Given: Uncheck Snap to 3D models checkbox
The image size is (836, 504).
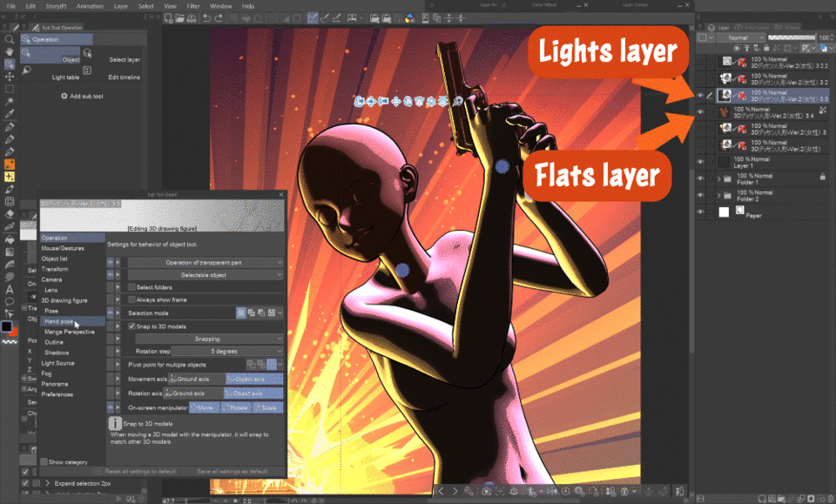Looking at the screenshot, I should [131, 326].
